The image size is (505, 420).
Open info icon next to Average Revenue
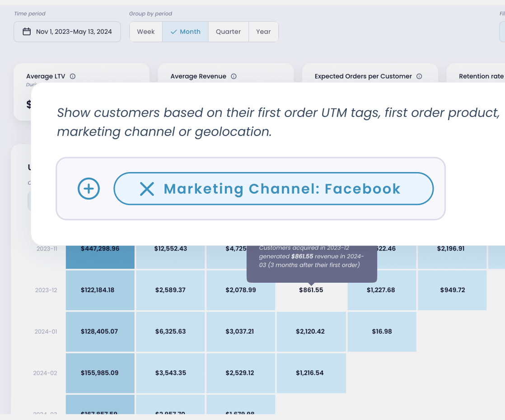234,76
